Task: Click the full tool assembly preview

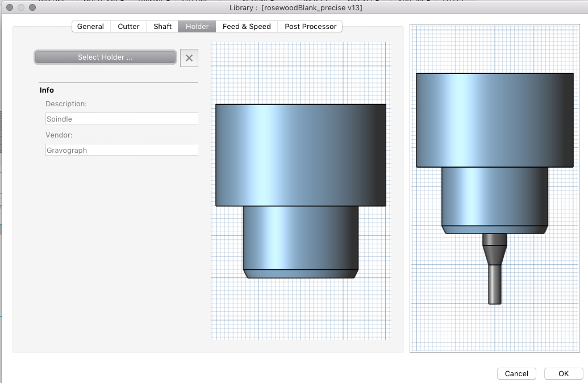Action: 495,188
